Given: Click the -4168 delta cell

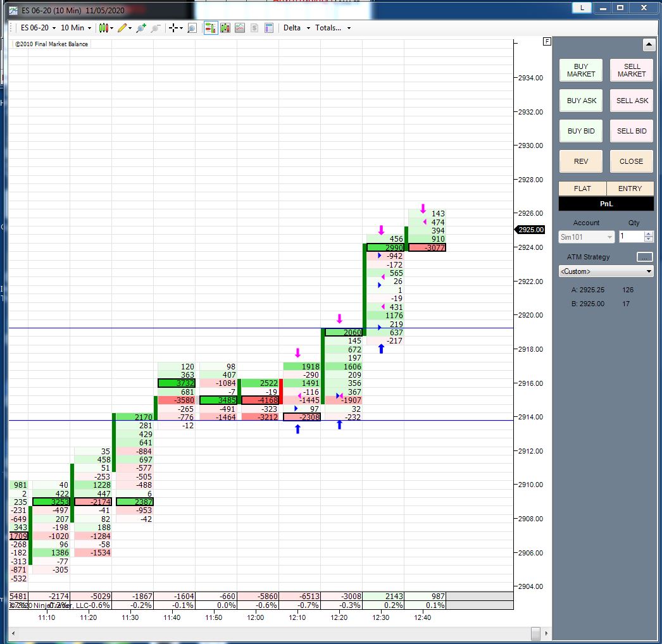Looking at the screenshot, I should tap(260, 400).
